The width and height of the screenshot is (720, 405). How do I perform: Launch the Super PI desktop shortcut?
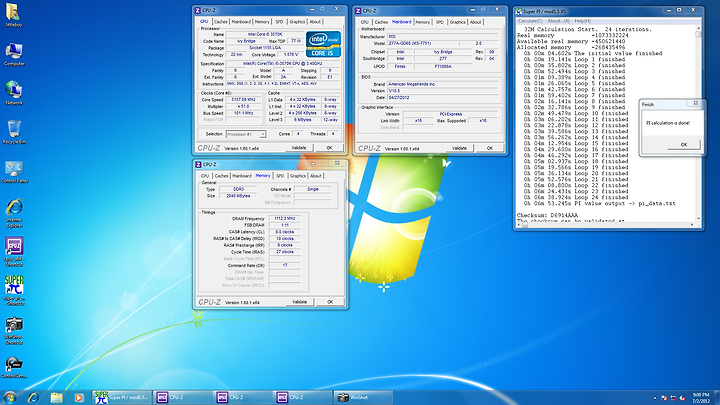click(x=14, y=290)
